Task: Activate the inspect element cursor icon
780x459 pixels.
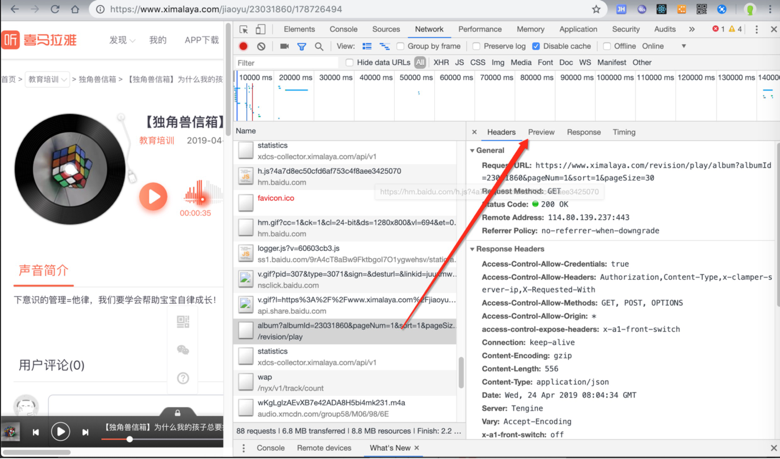Action: pos(243,29)
